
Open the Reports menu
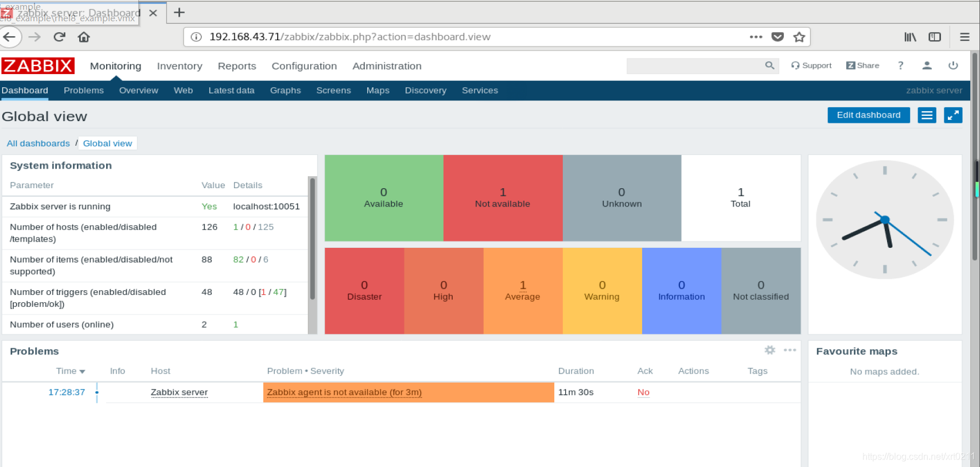tap(237, 66)
